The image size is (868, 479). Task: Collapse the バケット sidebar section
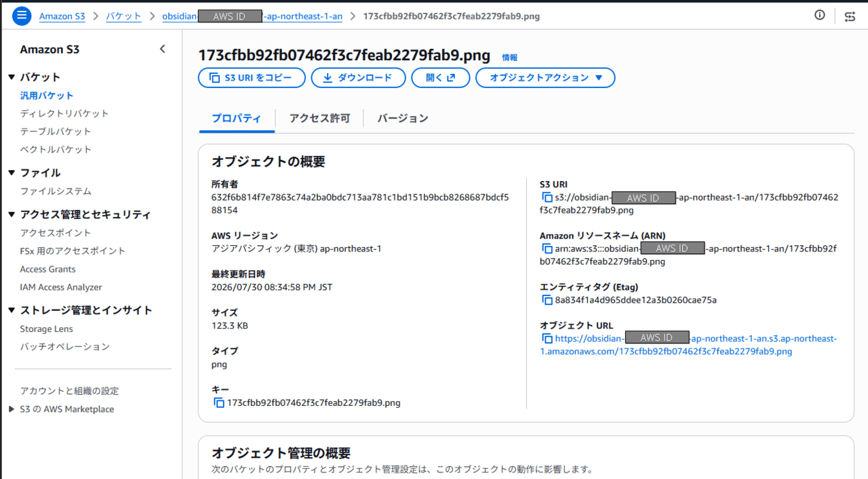tap(12, 77)
